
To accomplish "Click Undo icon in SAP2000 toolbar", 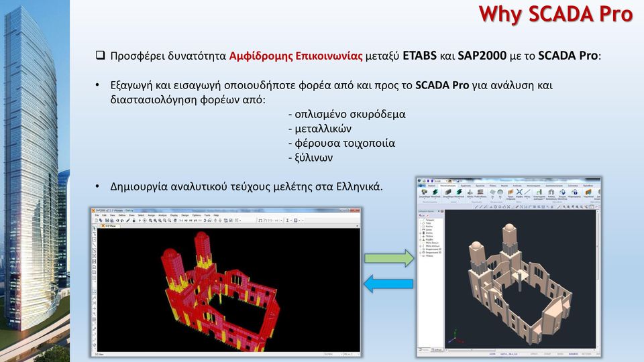I will click(117, 221).
